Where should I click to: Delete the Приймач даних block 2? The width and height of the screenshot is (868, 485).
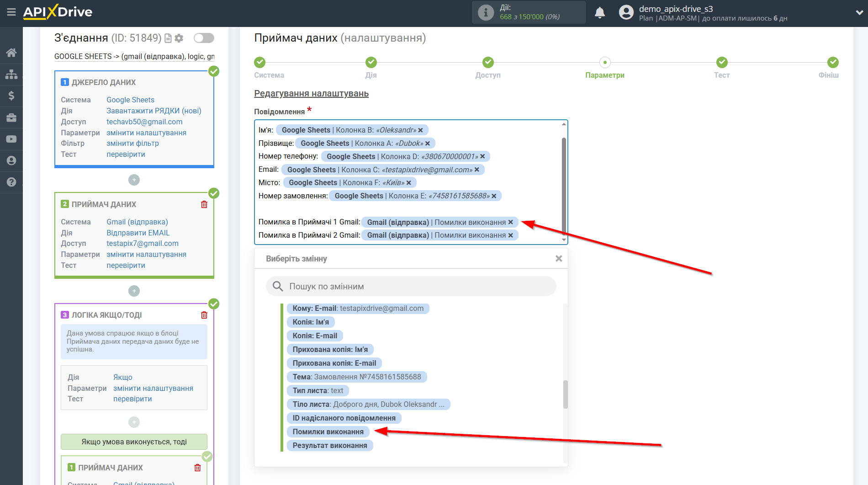(204, 204)
